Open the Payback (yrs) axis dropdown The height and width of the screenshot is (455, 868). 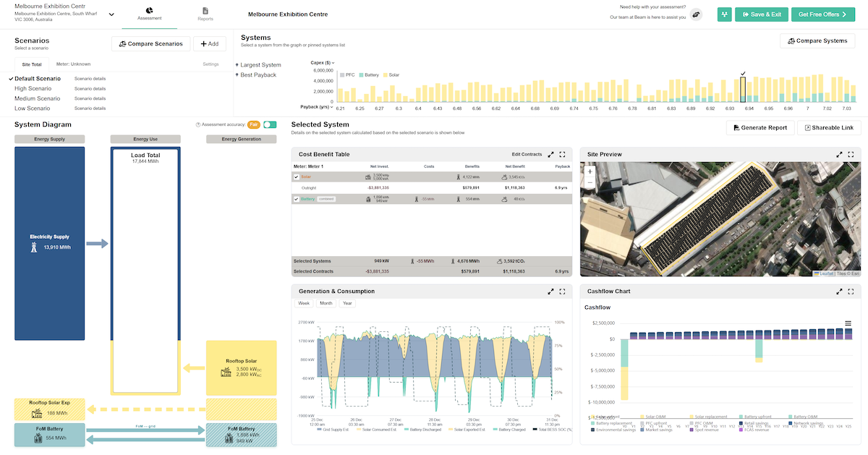tap(317, 107)
